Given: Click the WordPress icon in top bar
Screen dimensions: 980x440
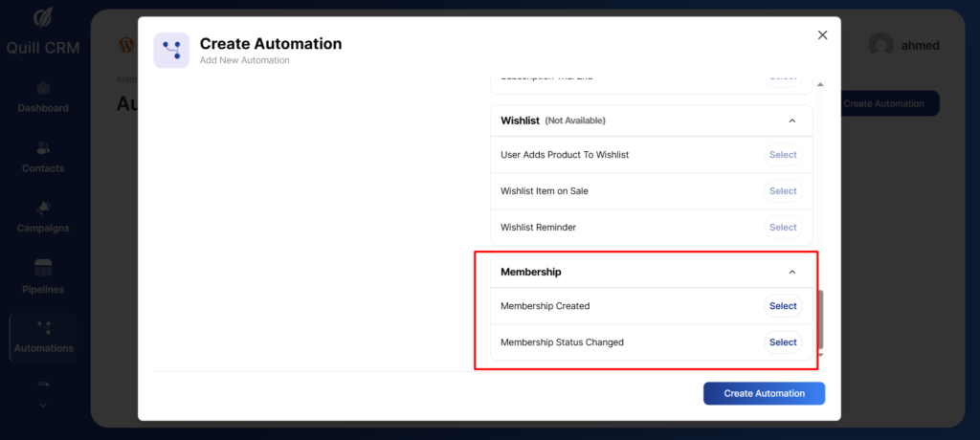Looking at the screenshot, I should pos(125,45).
